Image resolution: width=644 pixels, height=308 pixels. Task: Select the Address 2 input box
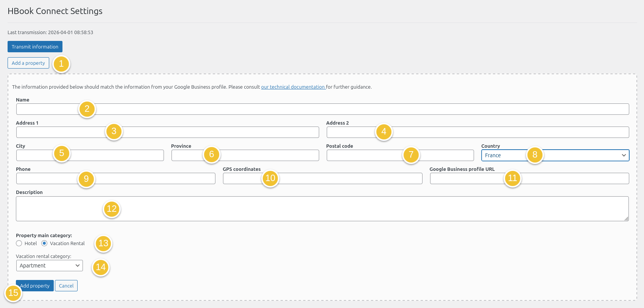(492, 132)
